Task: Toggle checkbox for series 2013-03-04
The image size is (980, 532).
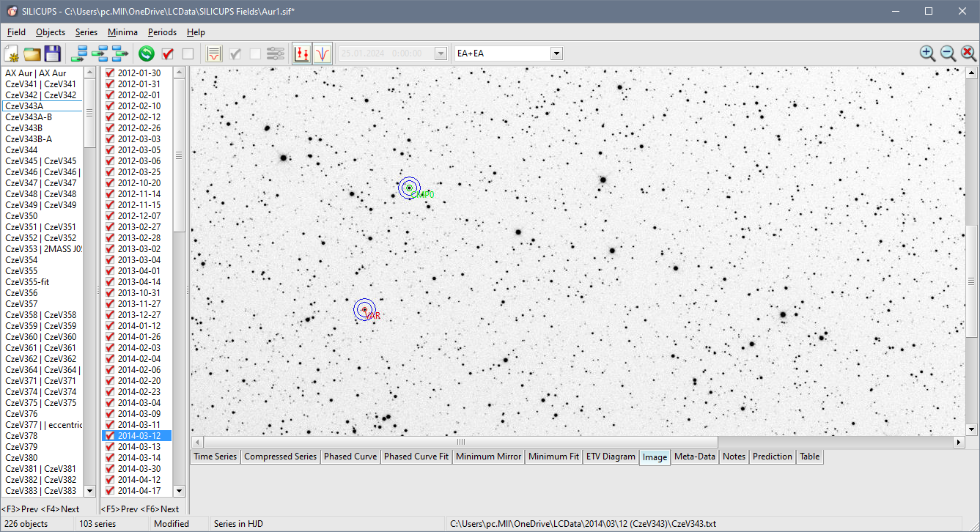Action: [x=110, y=260]
